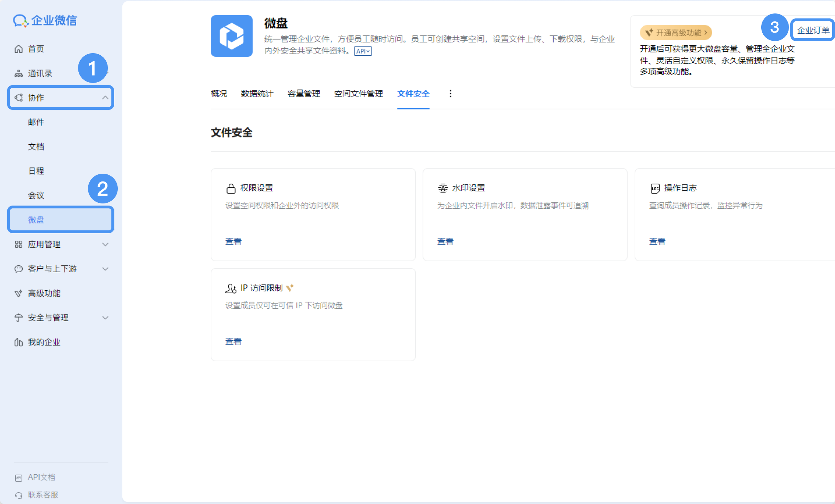Click the 设置空间权限和企业外的访问权限 description
The height and width of the screenshot is (504, 835).
point(282,206)
